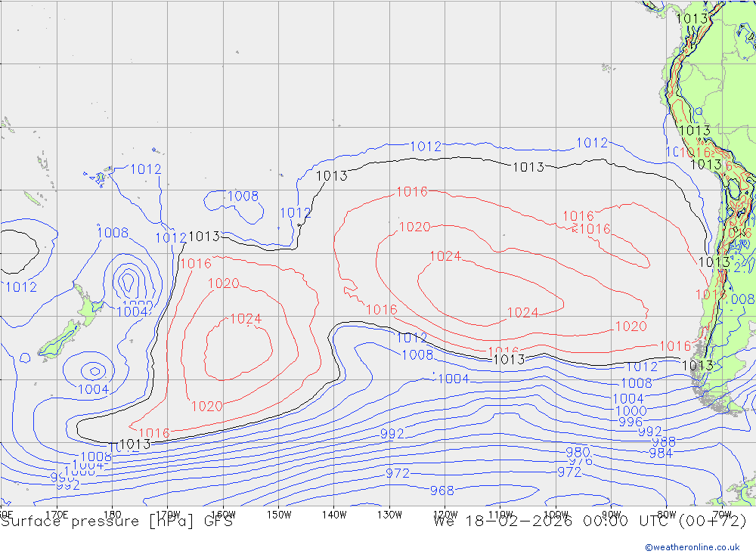Click the 968 isobar label
This screenshot has width=756, height=554.
pos(442,491)
